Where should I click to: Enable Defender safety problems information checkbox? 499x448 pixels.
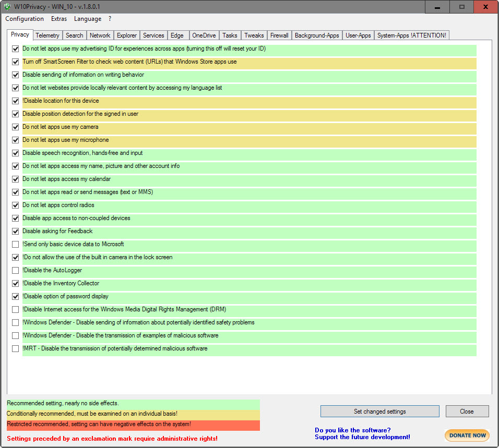tap(15, 322)
